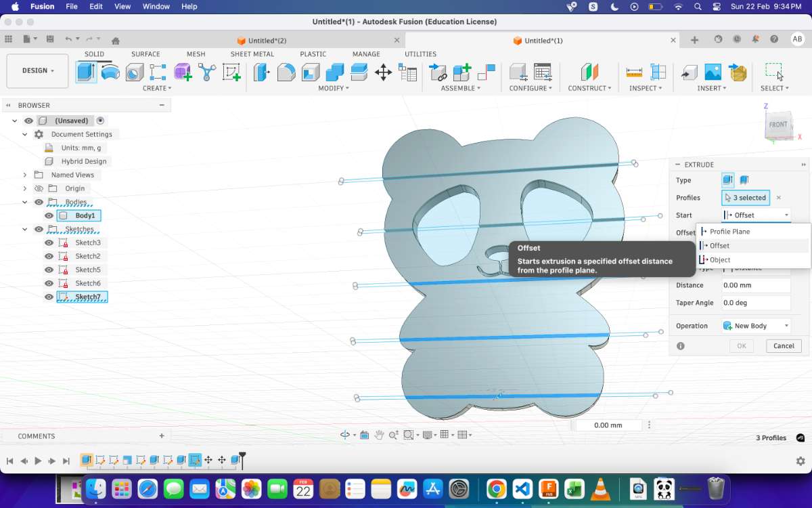The image size is (812, 508).
Task: Activate the Window Select tool icon
Action: (774, 71)
